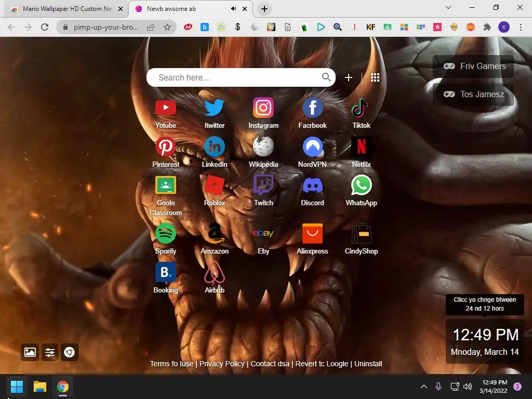Click the Chrome logo button bottom-left panel
532x399 pixels.
pos(70,352)
